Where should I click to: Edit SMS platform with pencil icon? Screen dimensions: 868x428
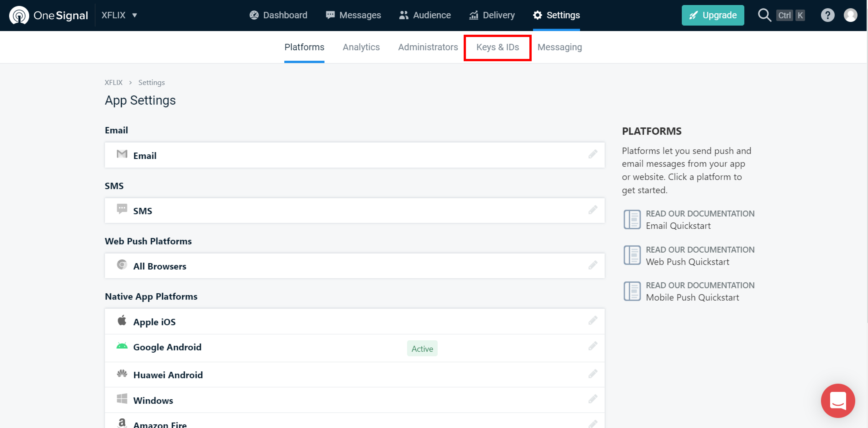click(x=593, y=210)
